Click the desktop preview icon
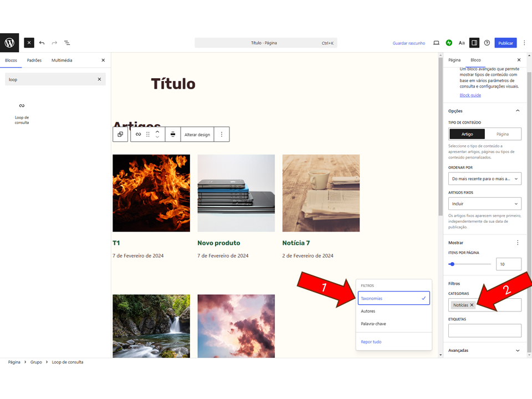Image resolution: width=532 pixels, height=399 pixels. pos(436,43)
